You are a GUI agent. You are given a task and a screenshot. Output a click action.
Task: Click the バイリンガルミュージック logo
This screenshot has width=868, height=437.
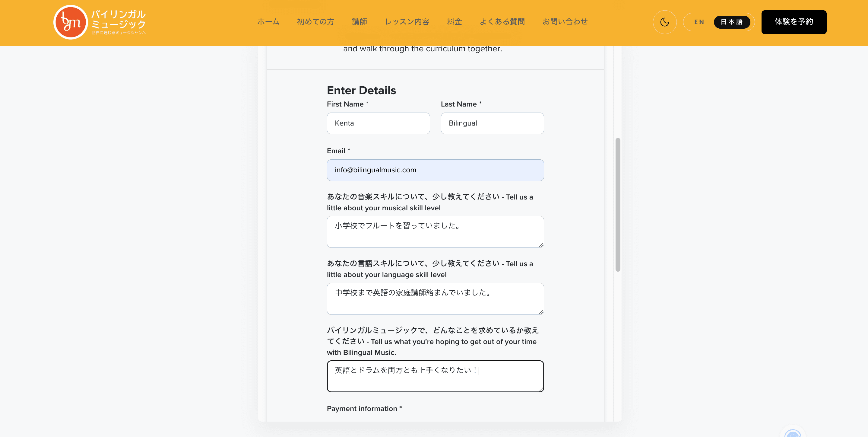(100, 22)
